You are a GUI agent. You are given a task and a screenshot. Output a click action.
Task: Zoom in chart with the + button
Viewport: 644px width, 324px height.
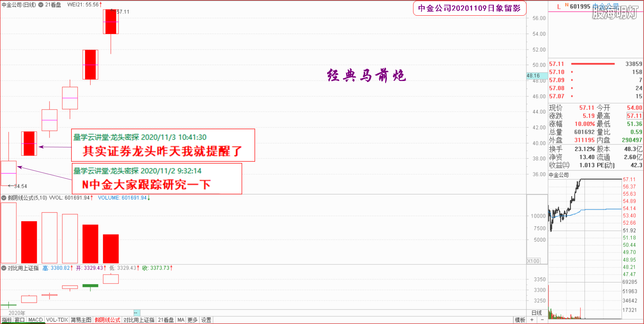click(532, 320)
